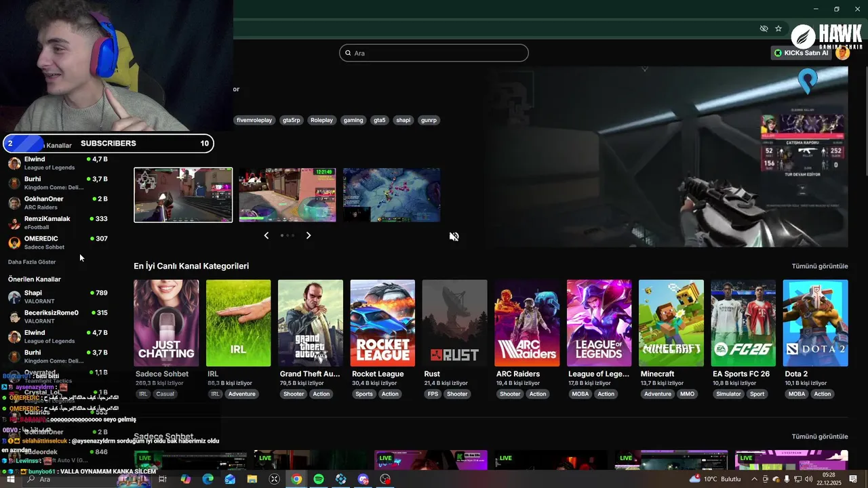Screen dimensions: 868x488
Task: Select the third MOBA stream thumbnail
Action: click(x=392, y=195)
